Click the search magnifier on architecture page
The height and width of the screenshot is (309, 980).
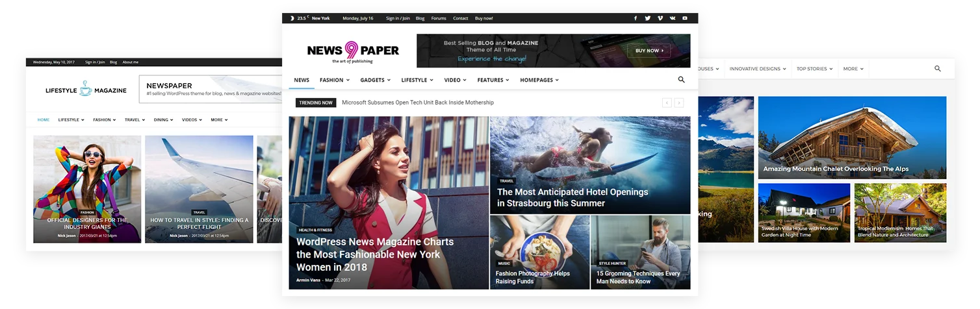938,68
